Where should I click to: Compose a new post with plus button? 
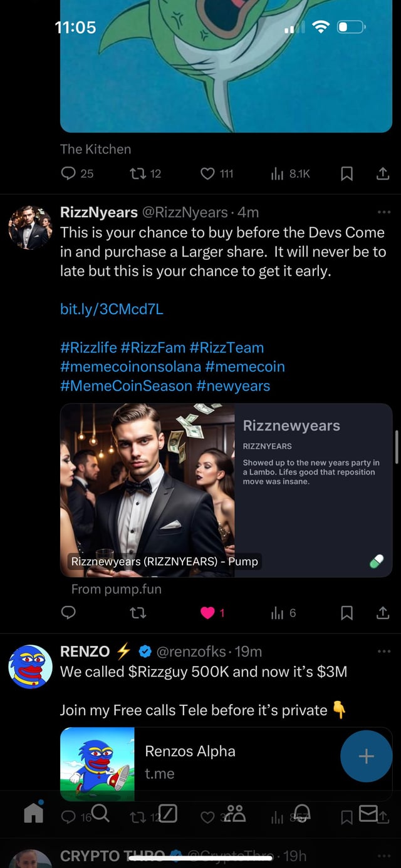366,756
